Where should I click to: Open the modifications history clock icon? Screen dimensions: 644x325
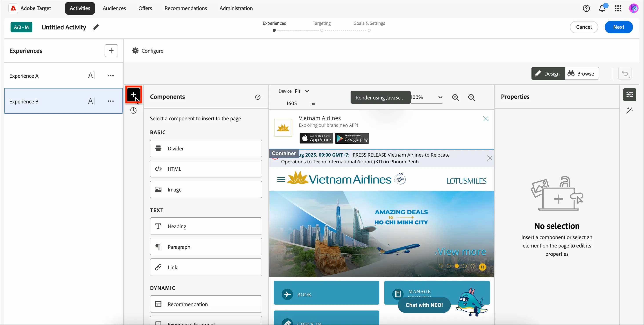point(133,110)
